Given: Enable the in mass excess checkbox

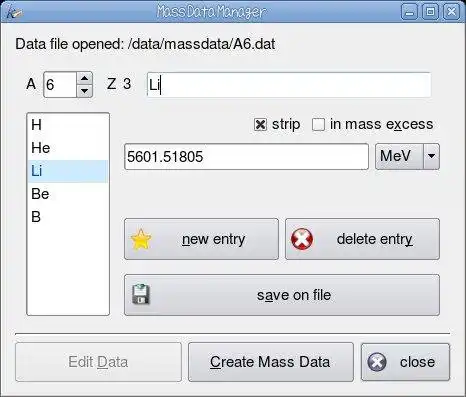Looking at the screenshot, I should pos(318,125).
